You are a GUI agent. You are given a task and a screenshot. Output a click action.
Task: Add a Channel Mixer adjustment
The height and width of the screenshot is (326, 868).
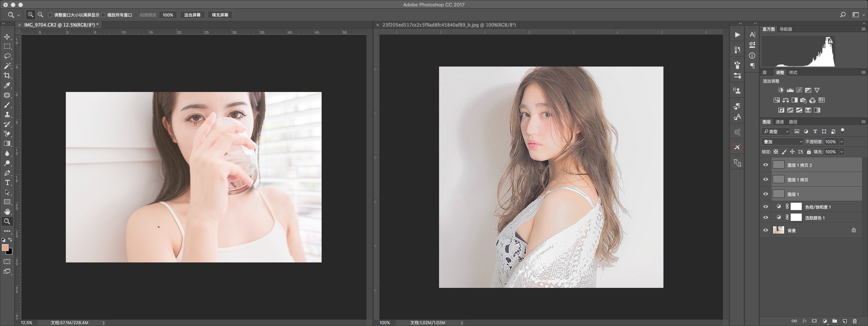pyautogui.click(x=812, y=100)
